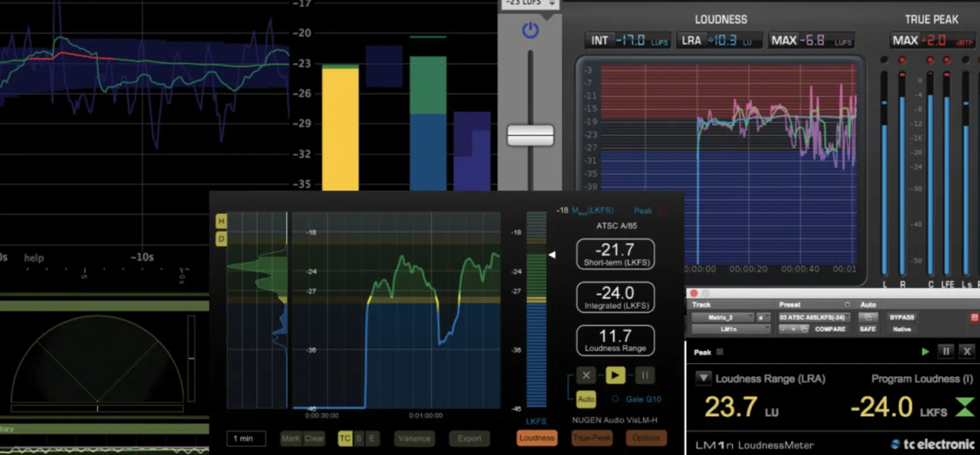This screenshot has height=455, width=980.
Task: Switch to the Loudness tab
Action: 537,438
